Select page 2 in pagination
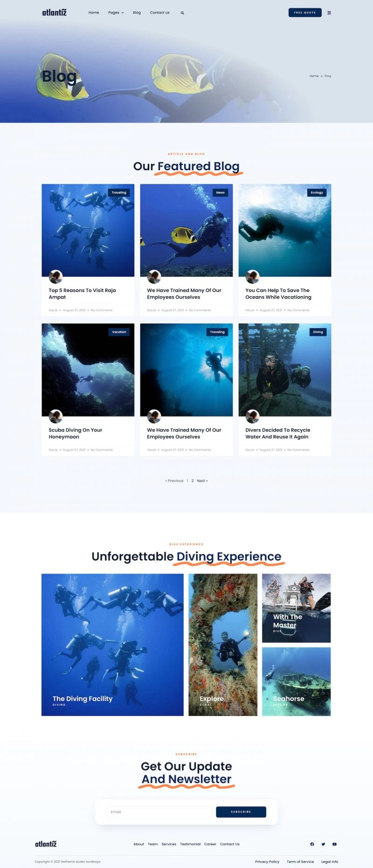Screen dimensions: 373x868 (x=192, y=480)
